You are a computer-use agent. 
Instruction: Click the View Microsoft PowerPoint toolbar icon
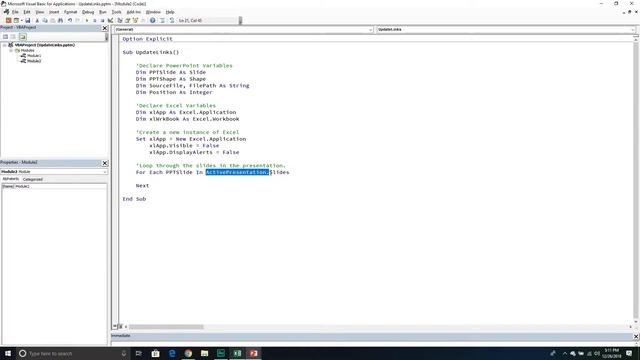[x=8, y=20]
